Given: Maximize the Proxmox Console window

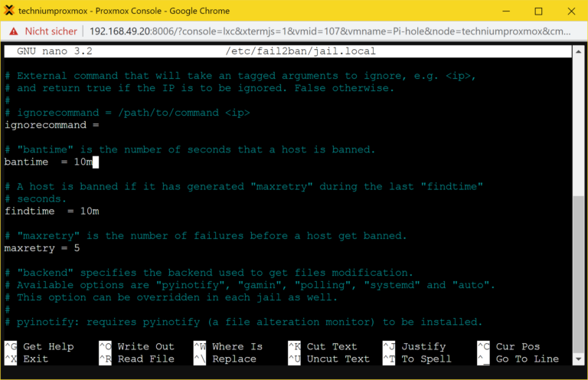Looking at the screenshot, I should [x=538, y=11].
